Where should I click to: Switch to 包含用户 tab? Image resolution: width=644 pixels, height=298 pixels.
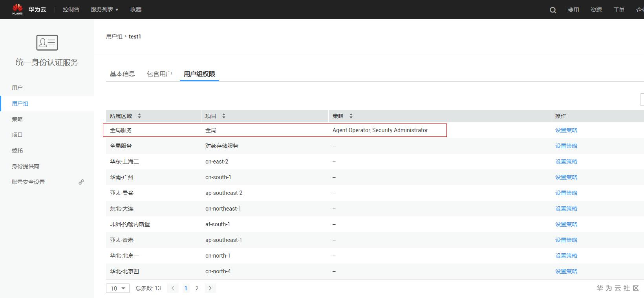[x=159, y=74]
